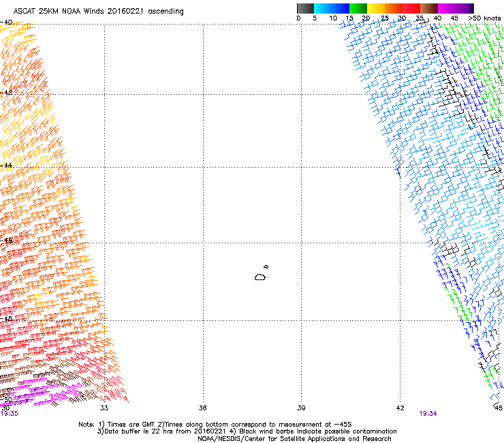Click the 19:34 swath time label

pyautogui.click(x=428, y=414)
